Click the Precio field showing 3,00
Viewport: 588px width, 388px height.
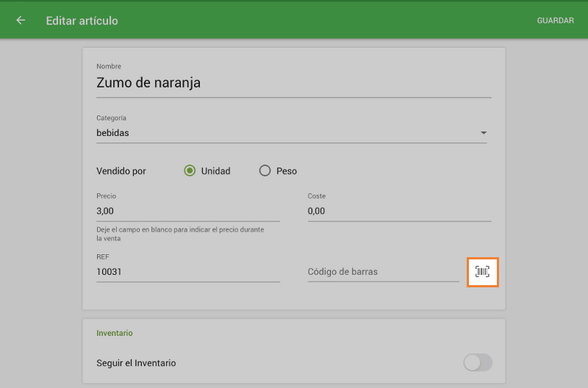(x=187, y=211)
